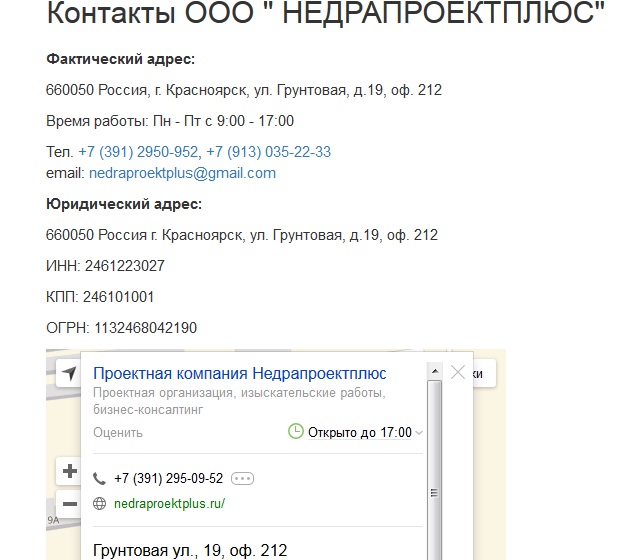The height and width of the screenshot is (560, 622).
Task: Click the phone handset icon in balloon
Action: (x=99, y=478)
